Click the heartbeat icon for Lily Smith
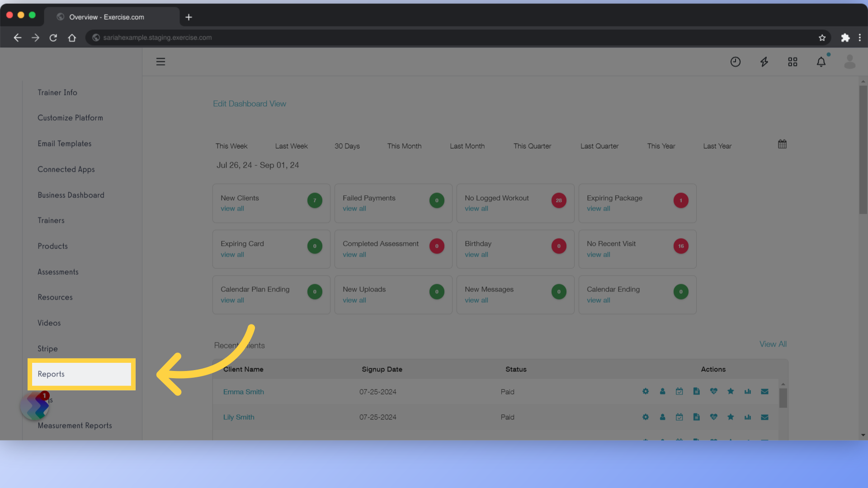 [714, 417]
